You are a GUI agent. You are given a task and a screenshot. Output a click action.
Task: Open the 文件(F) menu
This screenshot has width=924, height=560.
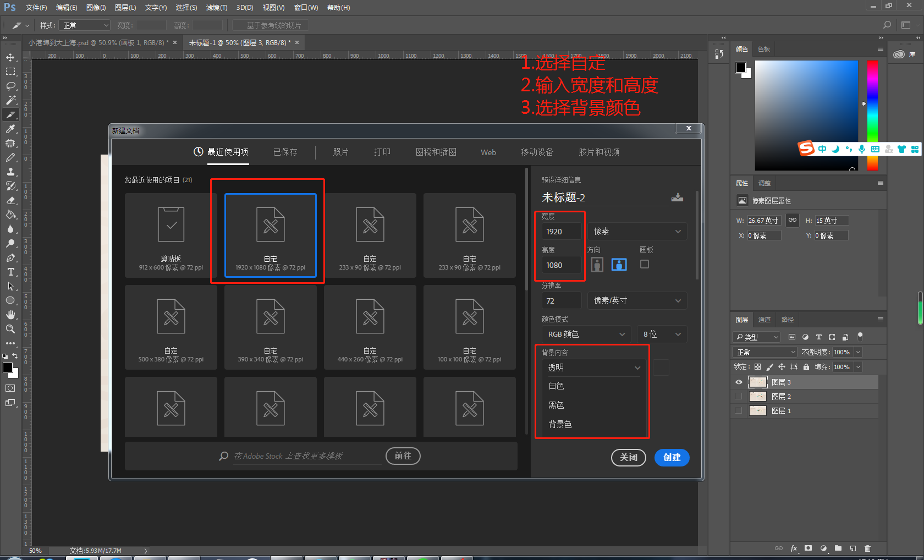tap(36, 8)
